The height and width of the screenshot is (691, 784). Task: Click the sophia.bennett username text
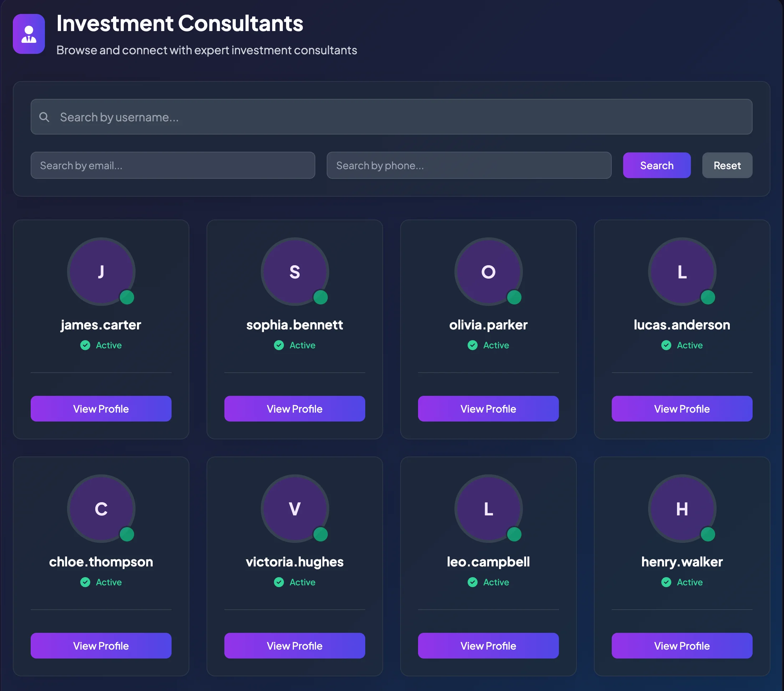pyautogui.click(x=295, y=325)
